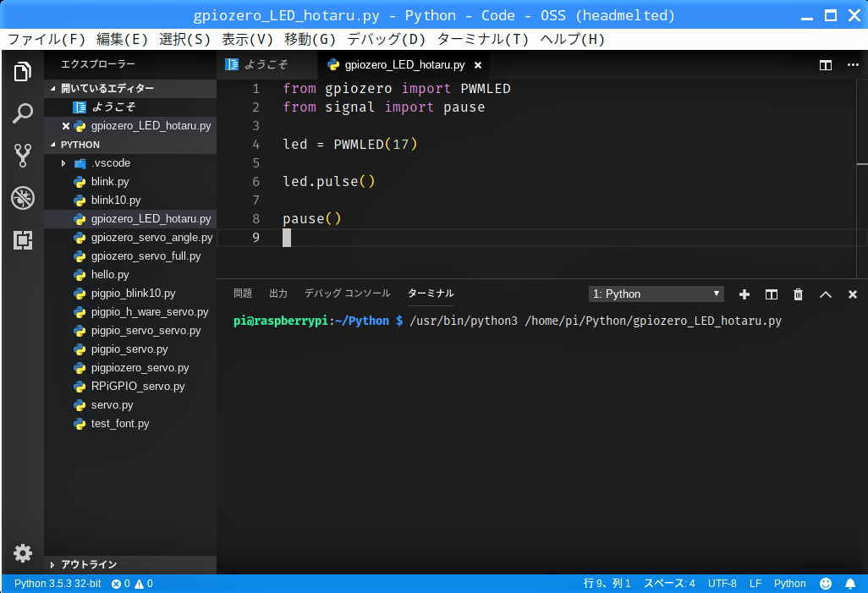
Task: Switch to the 出力 panel tab
Action: point(277,294)
